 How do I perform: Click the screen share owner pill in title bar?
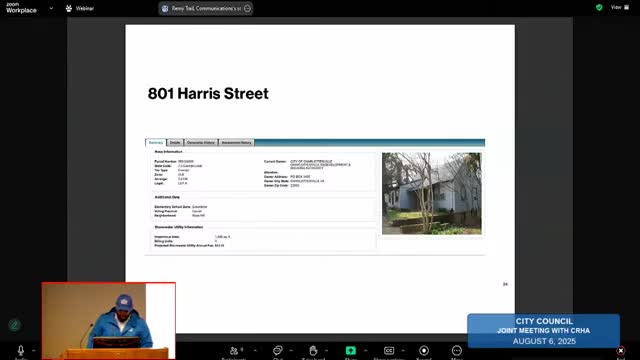pyautogui.click(x=206, y=8)
